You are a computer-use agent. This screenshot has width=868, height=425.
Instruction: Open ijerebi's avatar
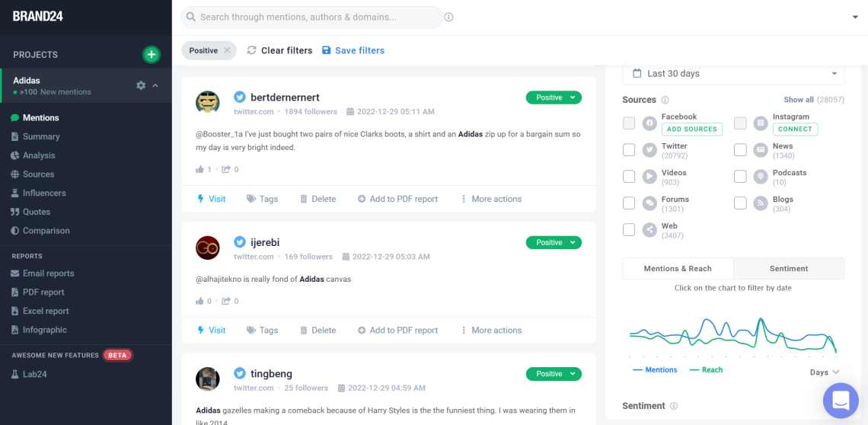click(x=208, y=248)
